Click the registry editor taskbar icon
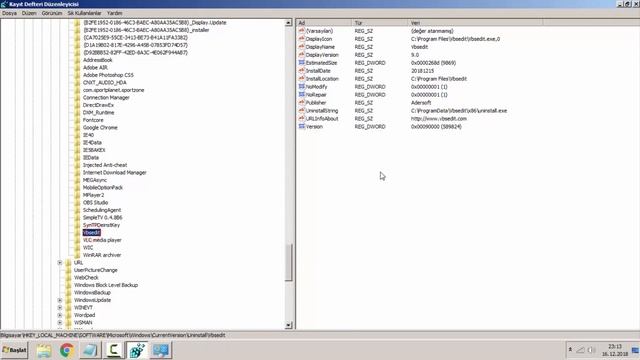 pos(138,350)
